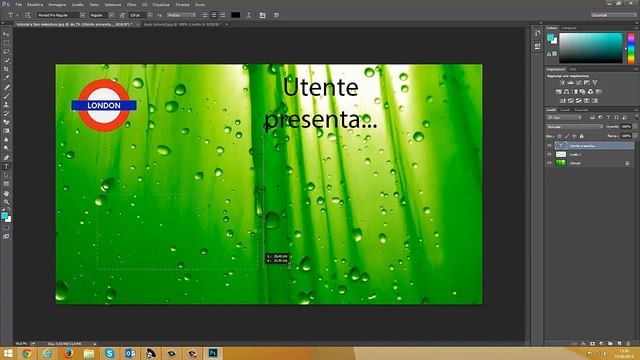Image resolution: width=640 pixels, height=360 pixels.
Task: Hide the Sfondo layer
Action: (549, 163)
